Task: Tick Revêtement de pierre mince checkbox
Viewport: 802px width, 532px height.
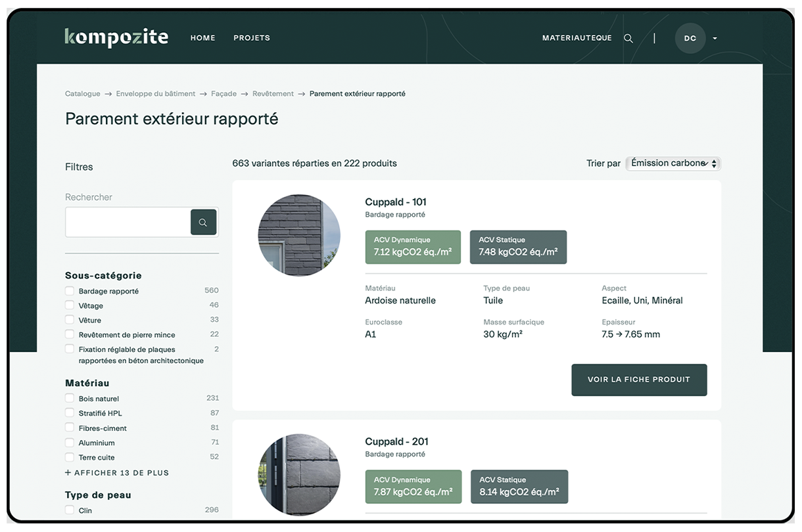Action: point(70,334)
